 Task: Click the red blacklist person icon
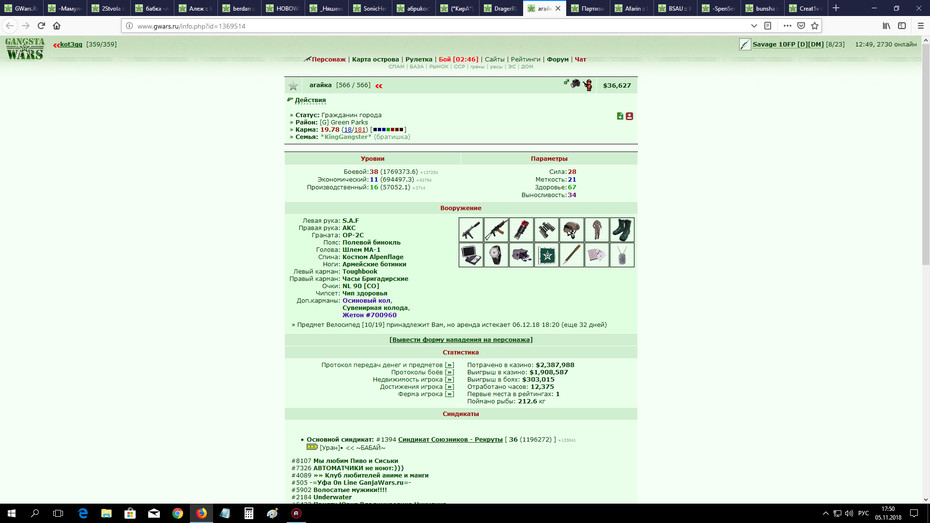[x=629, y=116]
